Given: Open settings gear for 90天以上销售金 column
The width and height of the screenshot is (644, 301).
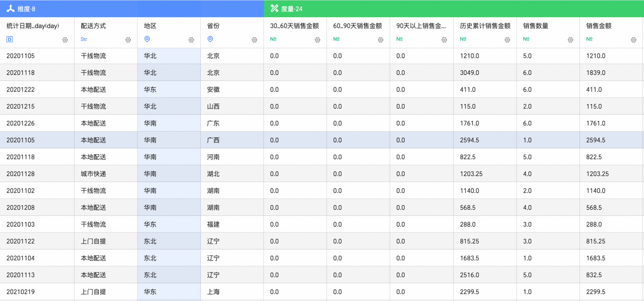Looking at the screenshot, I should click(x=444, y=40).
